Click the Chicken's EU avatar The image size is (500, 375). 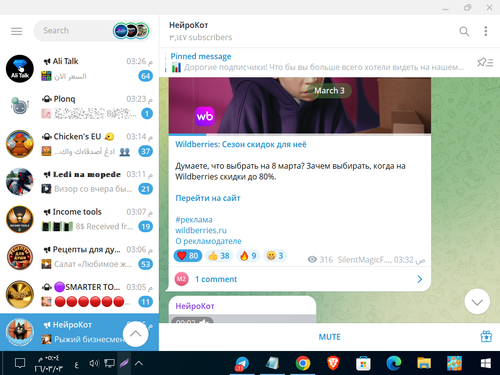20,144
